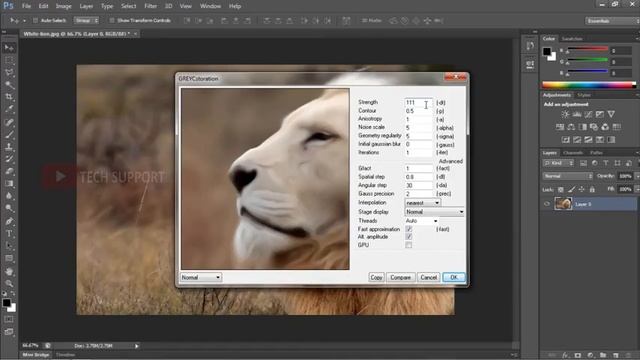Viewport: 640px width, 360px height.
Task: Click the red R slider in Color panel
Action: 587,49
